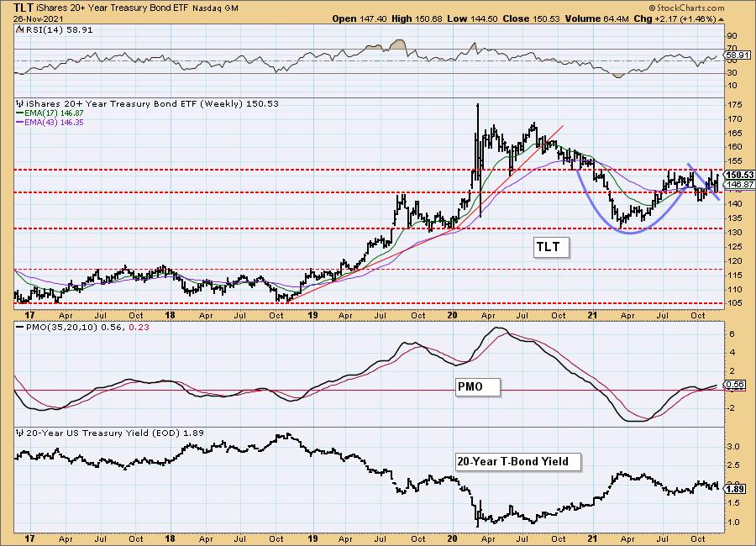The height and width of the screenshot is (546, 756).
Task: Click the up triangle icon after the Chg value
Action: click(x=722, y=19)
